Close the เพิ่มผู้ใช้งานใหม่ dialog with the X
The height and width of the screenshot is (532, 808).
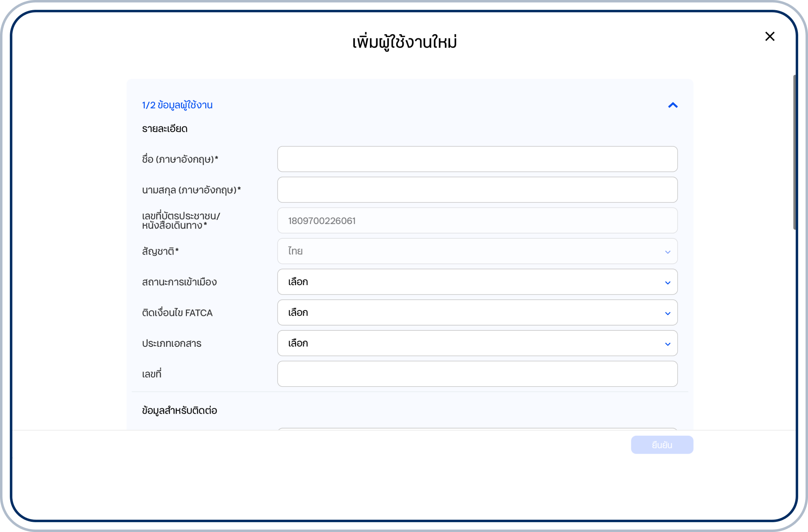(770, 36)
